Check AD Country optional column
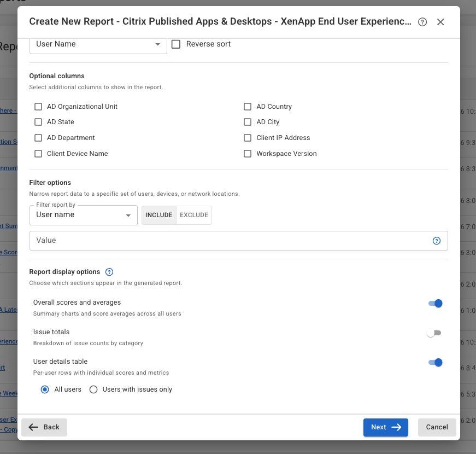The width and height of the screenshot is (476, 454). 248,107
